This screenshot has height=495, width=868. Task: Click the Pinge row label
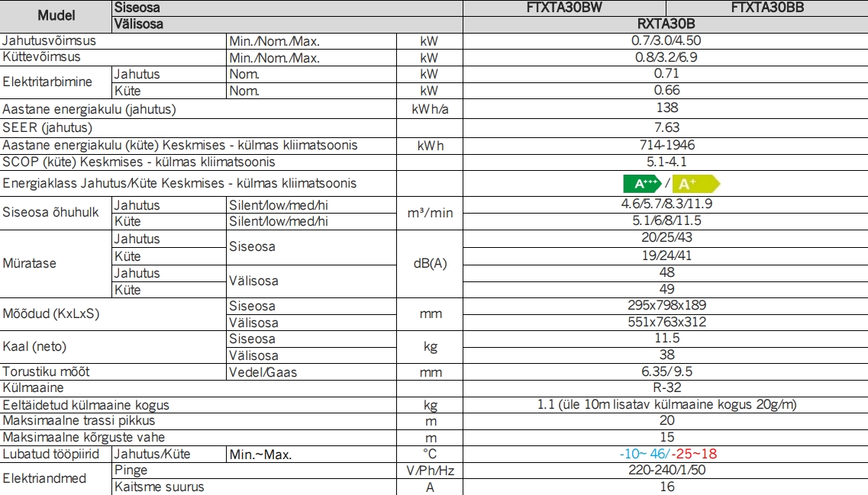(x=131, y=471)
